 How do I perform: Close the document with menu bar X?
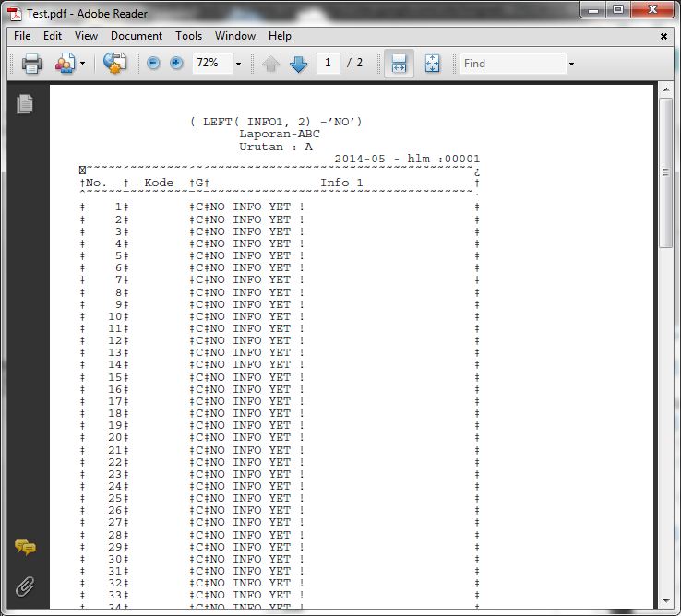(663, 37)
